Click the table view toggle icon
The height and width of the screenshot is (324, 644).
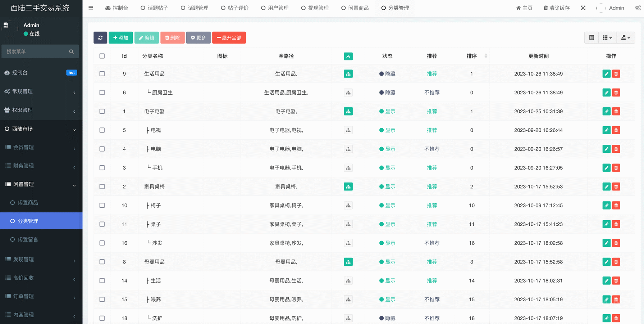(592, 37)
